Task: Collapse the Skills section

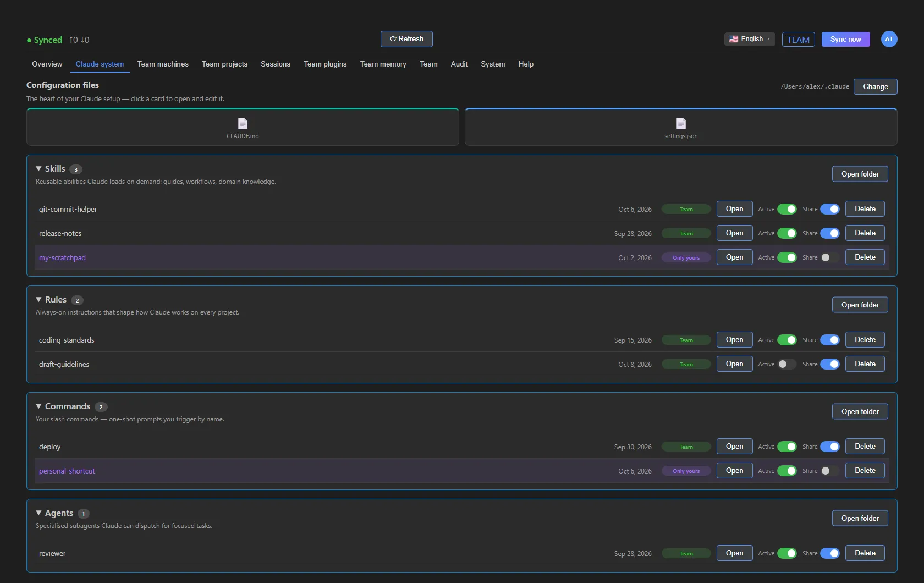Action: click(38, 169)
